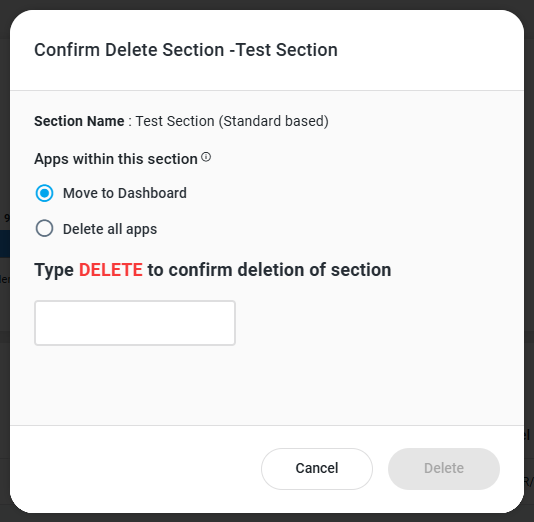534x522 pixels.
Task: Click the greyed-out Delete button
Action: tap(444, 469)
